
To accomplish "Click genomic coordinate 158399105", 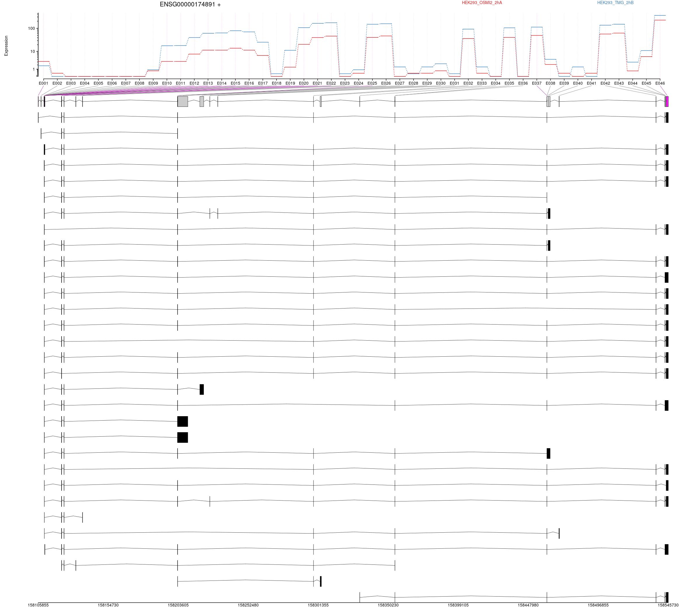I will 458,605.
